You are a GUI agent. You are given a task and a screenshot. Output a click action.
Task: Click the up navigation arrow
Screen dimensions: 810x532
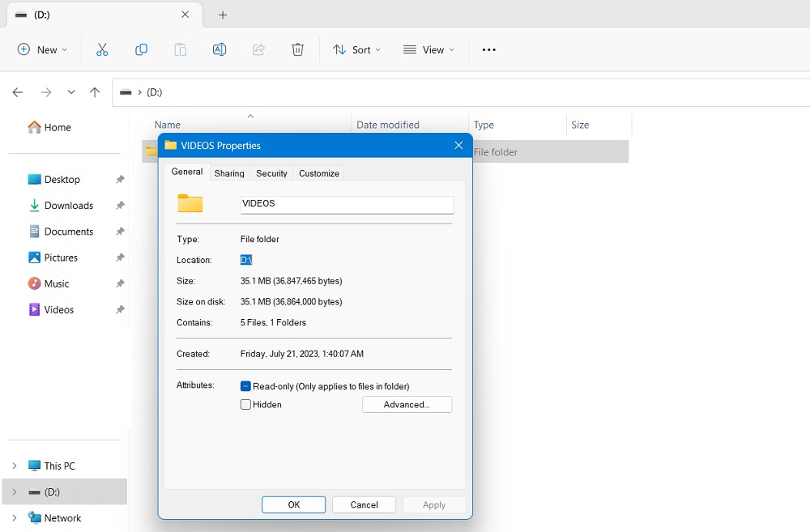coord(94,92)
